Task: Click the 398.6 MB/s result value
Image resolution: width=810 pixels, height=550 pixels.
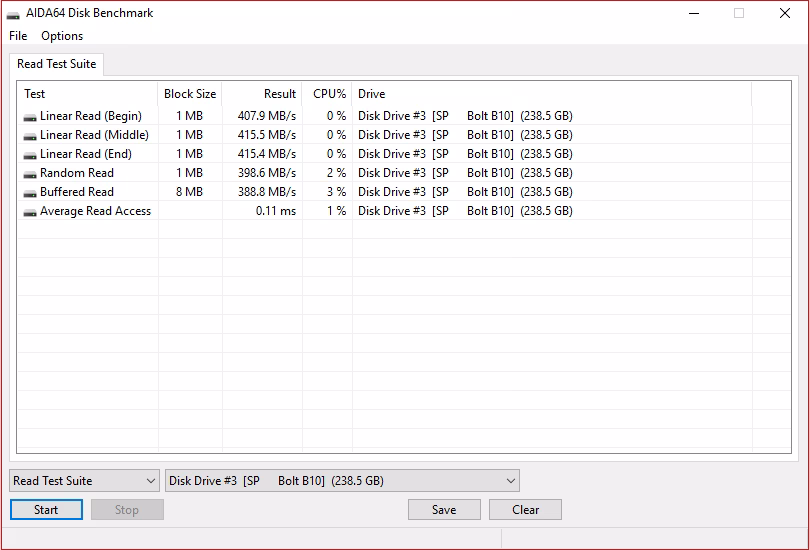Action: click(267, 173)
